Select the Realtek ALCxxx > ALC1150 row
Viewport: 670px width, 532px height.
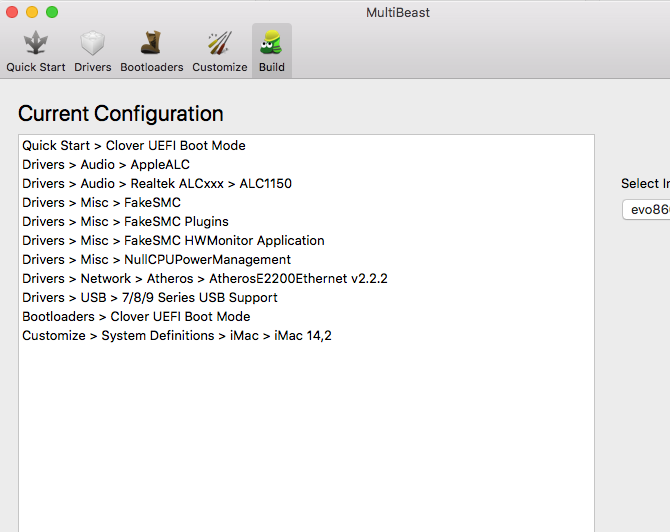click(x=306, y=184)
